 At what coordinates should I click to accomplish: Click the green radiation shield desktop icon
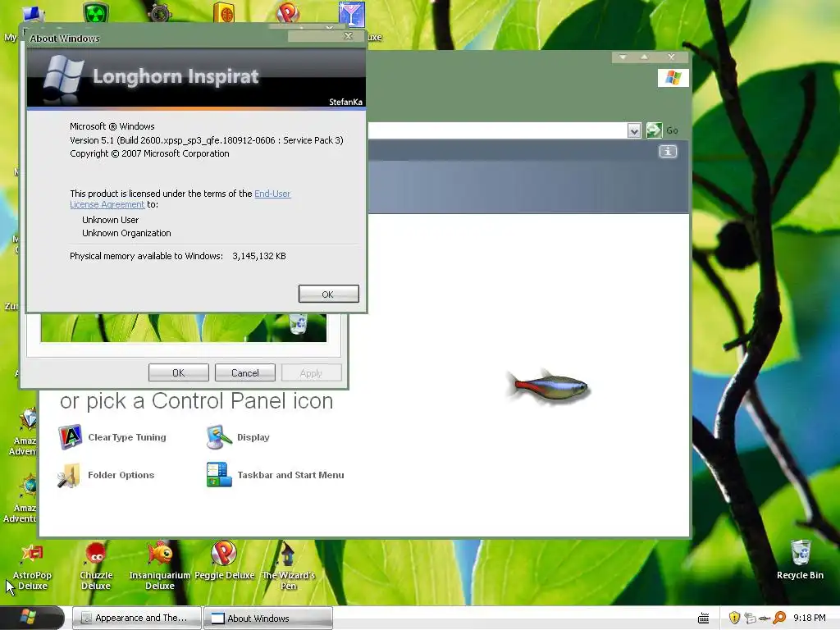[x=96, y=11]
